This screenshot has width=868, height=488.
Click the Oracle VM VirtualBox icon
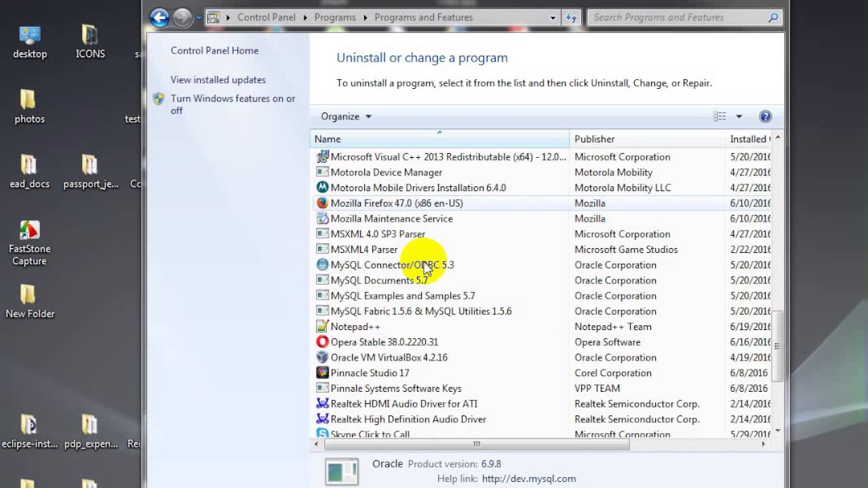click(x=323, y=357)
